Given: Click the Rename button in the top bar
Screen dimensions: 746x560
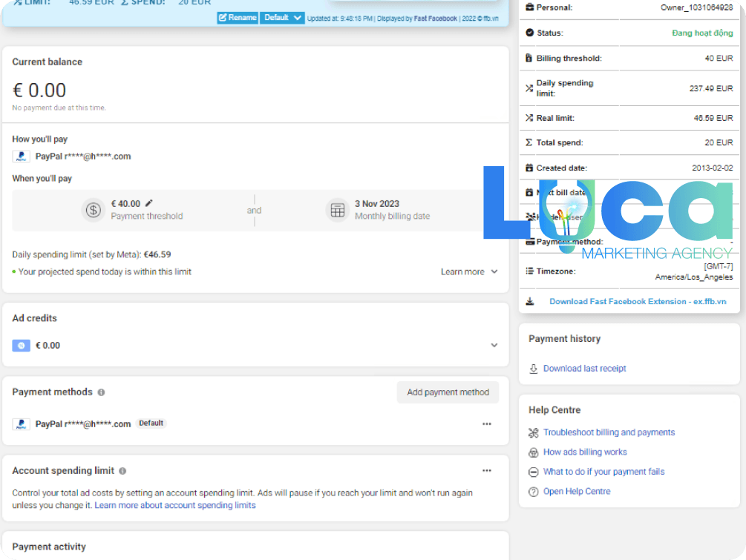Looking at the screenshot, I should coord(237,17).
